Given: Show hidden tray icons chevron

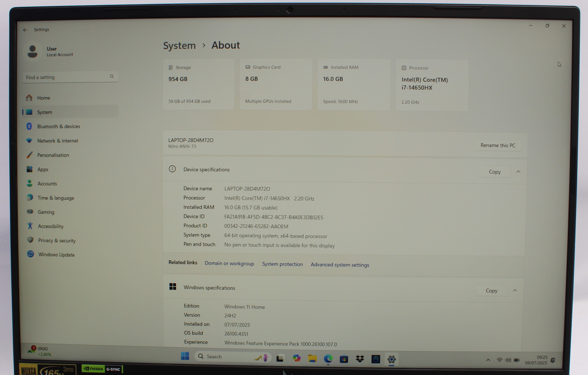Looking at the screenshot, I should 488,360.
